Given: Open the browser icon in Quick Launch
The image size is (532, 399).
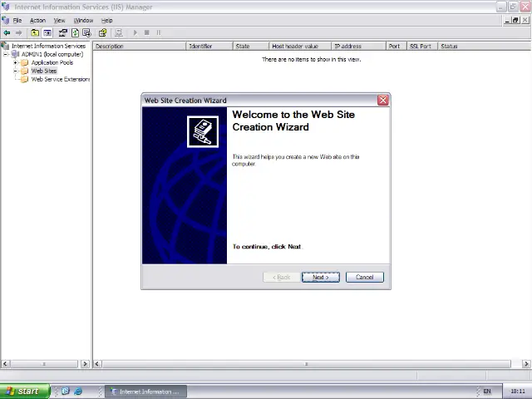Looking at the screenshot, I should [x=66, y=392].
